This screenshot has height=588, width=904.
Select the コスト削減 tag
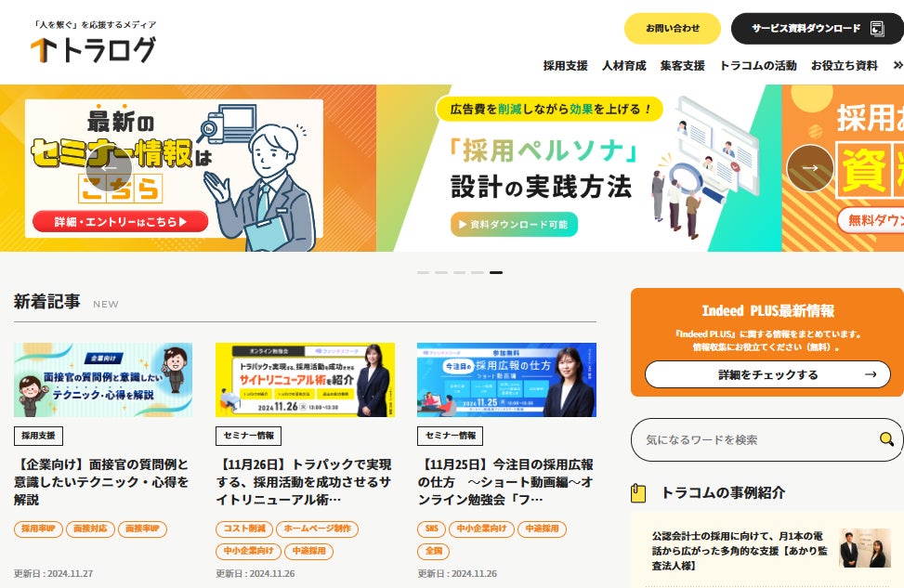tap(244, 529)
